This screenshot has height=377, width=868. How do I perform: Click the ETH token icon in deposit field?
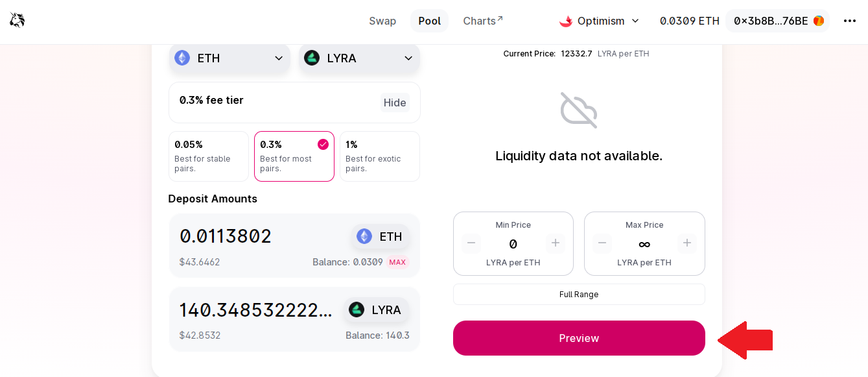tap(364, 236)
